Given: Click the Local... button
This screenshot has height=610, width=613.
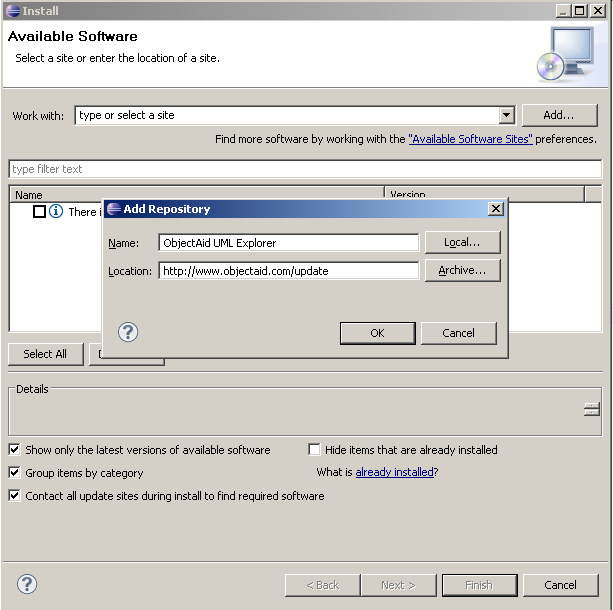Looking at the screenshot, I should coord(462,242).
